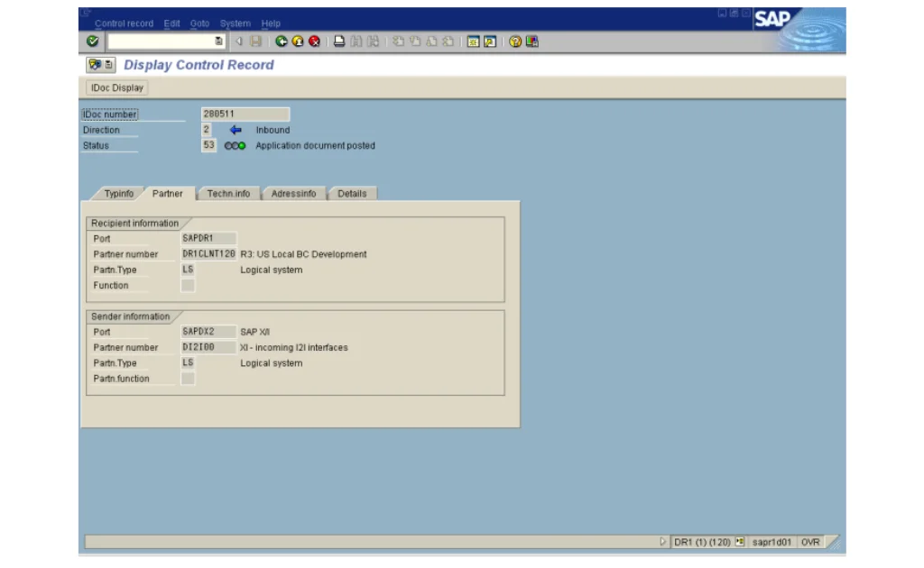This screenshot has height=568, width=924.
Task: Click the sender Partn.Type field LS
Action: click(188, 362)
